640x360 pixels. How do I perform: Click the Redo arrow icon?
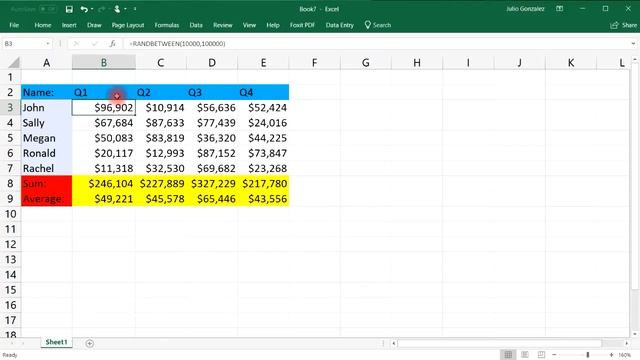click(x=102, y=9)
